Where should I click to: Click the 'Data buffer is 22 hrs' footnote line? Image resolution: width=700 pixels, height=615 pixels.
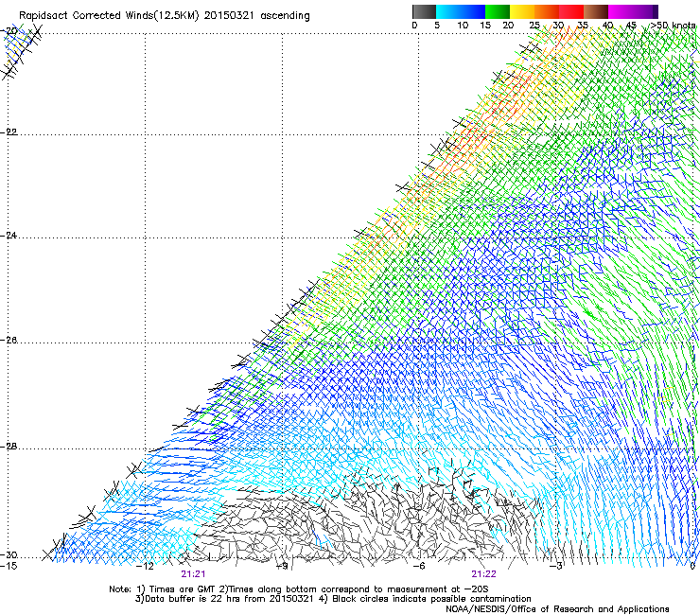[333, 599]
